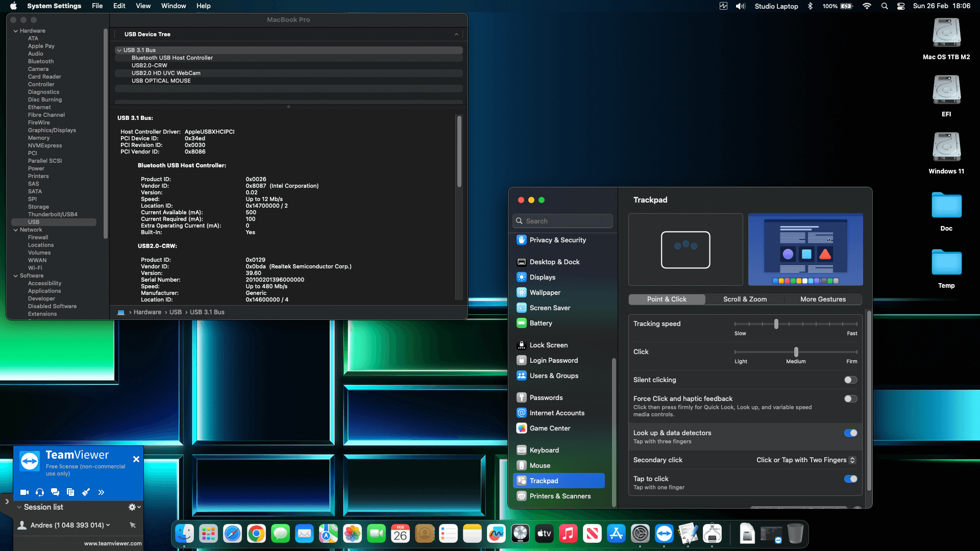The image size is (980, 551).
Task: Open Photos app from the Dock
Action: coord(352,534)
